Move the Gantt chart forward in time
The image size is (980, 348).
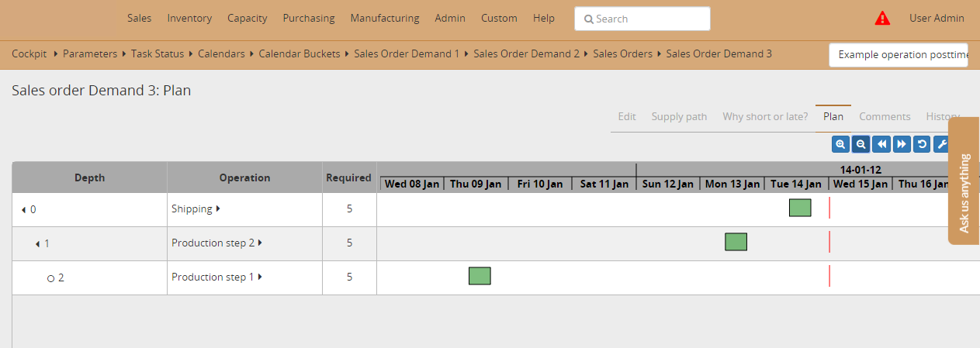point(901,144)
